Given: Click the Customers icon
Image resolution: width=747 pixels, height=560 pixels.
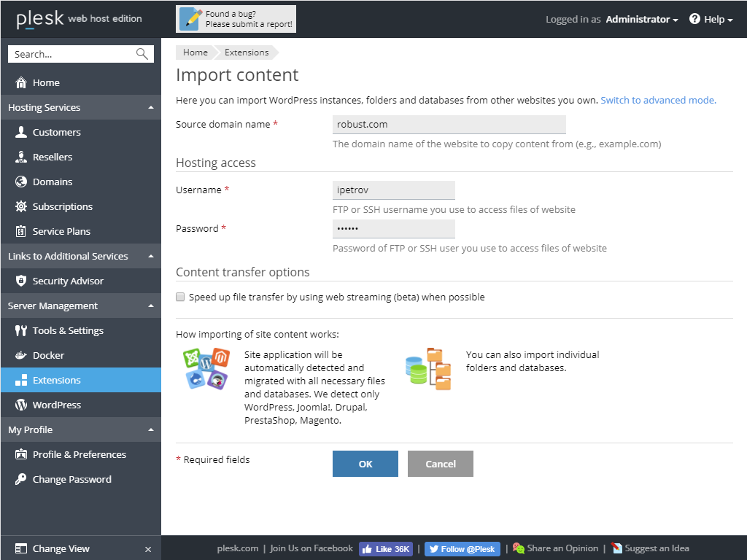Looking at the screenshot, I should pos(22,132).
